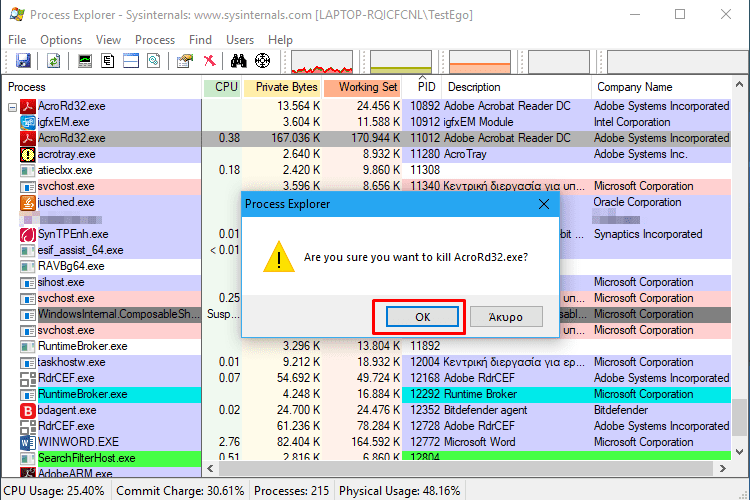Click the Physical Usage status bar entry
The image size is (750, 500).
(x=399, y=491)
